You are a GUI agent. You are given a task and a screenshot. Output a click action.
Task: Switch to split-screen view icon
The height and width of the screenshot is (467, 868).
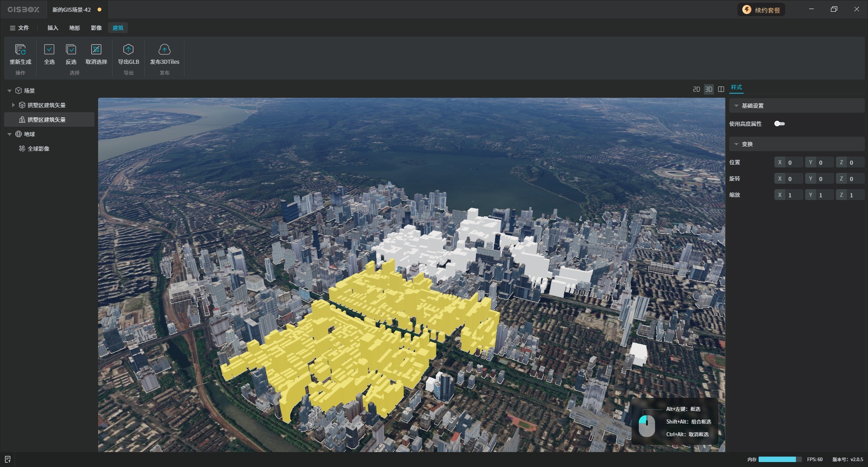pos(721,89)
